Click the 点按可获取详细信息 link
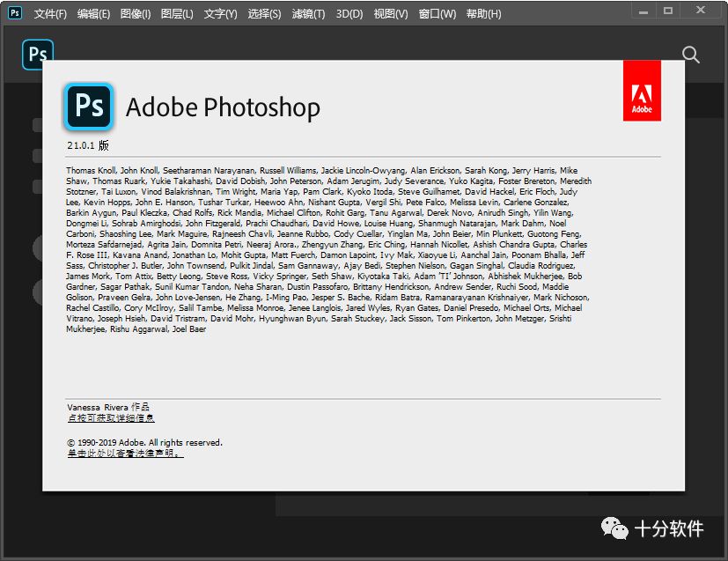This screenshot has width=728, height=561. (111, 418)
